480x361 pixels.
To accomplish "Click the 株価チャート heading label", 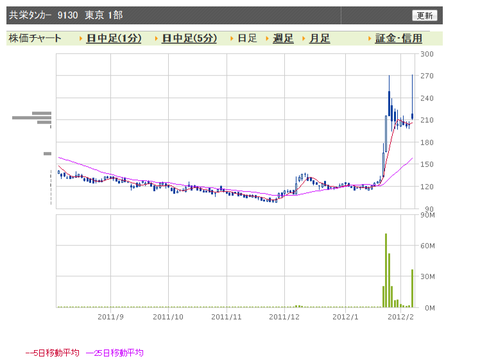I will point(35,38).
